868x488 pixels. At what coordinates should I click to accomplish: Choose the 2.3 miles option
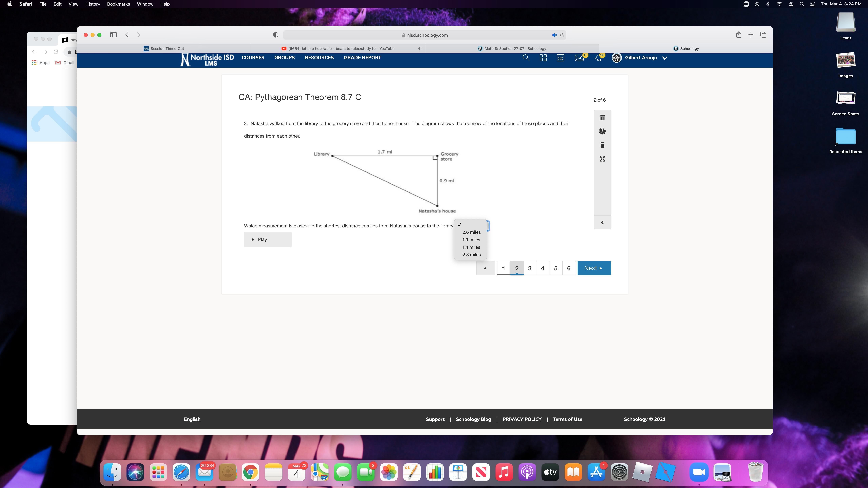coord(471,255)
